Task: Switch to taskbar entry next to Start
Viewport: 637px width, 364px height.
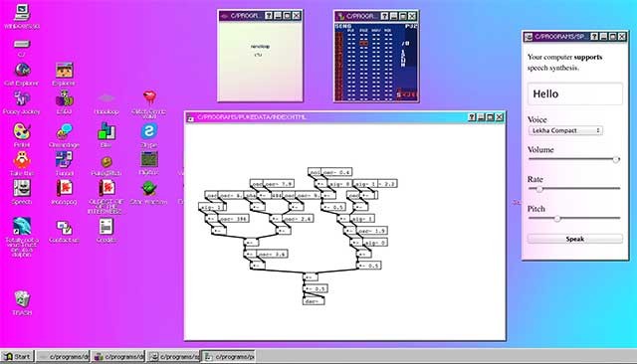Action: tap(63, 357)
